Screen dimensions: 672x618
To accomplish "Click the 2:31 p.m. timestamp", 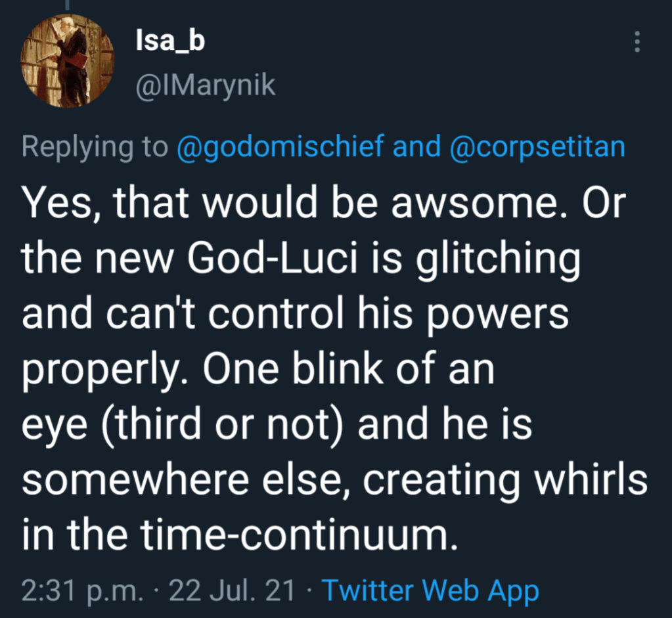I will pyautogui.click(x=82, y=590).
